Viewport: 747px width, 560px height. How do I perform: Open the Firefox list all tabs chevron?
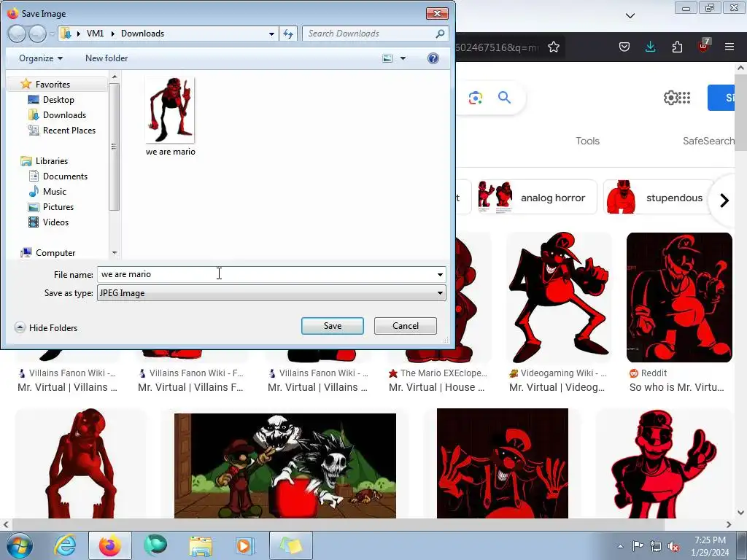(630, 16)
